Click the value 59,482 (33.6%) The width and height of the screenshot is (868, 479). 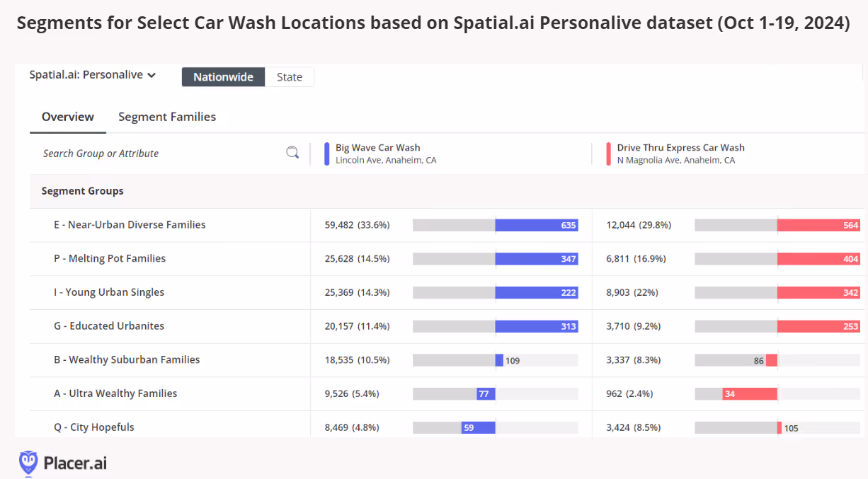(357, 225)
